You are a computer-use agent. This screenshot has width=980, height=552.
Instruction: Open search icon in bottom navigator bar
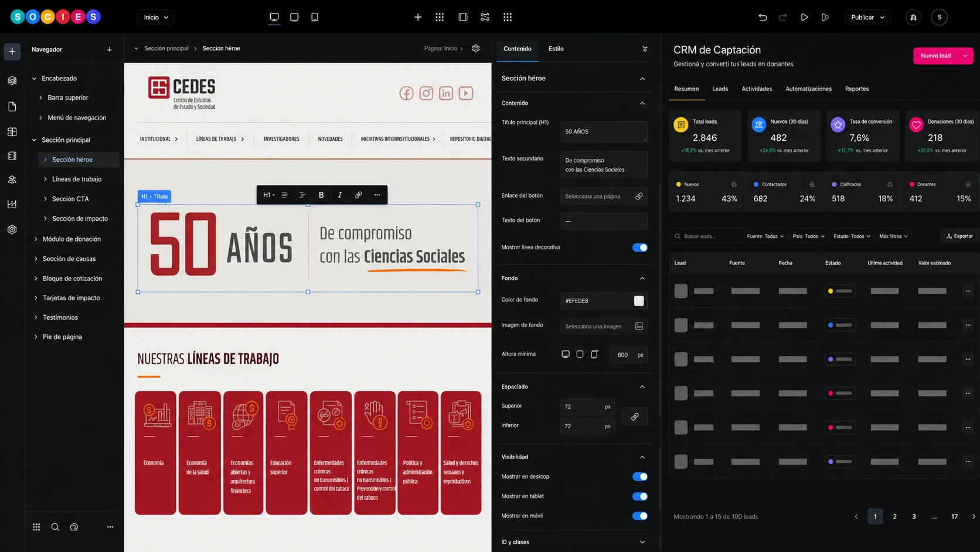tap(55, 527)
